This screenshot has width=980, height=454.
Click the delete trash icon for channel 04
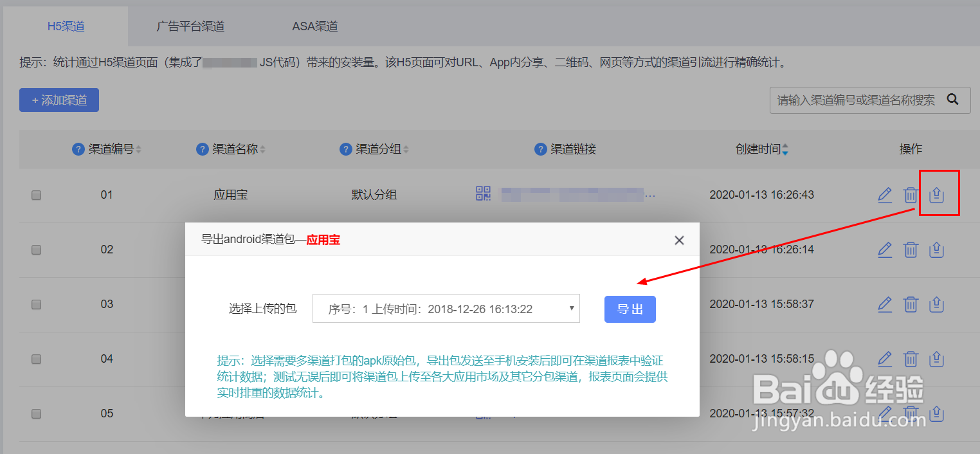pyautogui.click(x=911, y=359)
